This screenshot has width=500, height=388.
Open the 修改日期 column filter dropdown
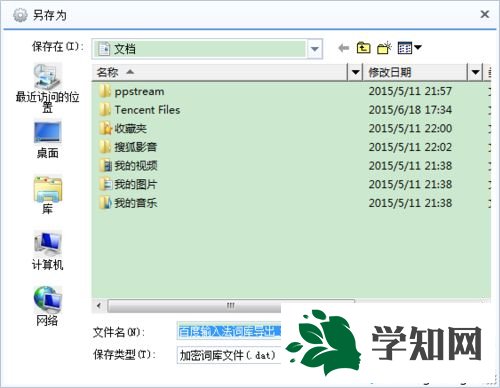(x=475, y=72)
